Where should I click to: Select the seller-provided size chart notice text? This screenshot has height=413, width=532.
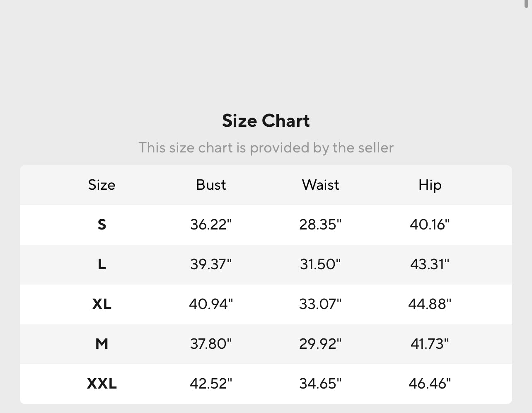(x=266, y=147)
